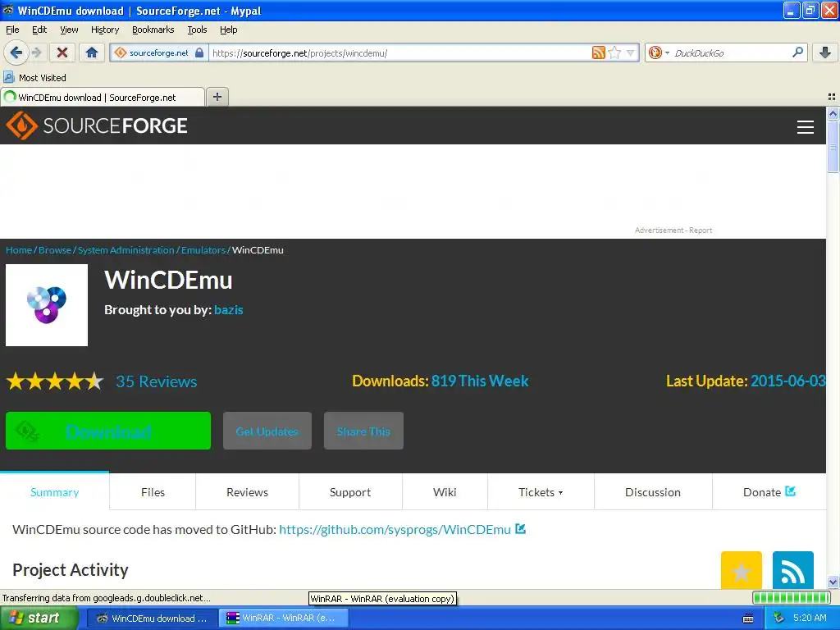Click the sourceforge.net site identity button
This screenshot has height=630, width=840.
point(158,52)
